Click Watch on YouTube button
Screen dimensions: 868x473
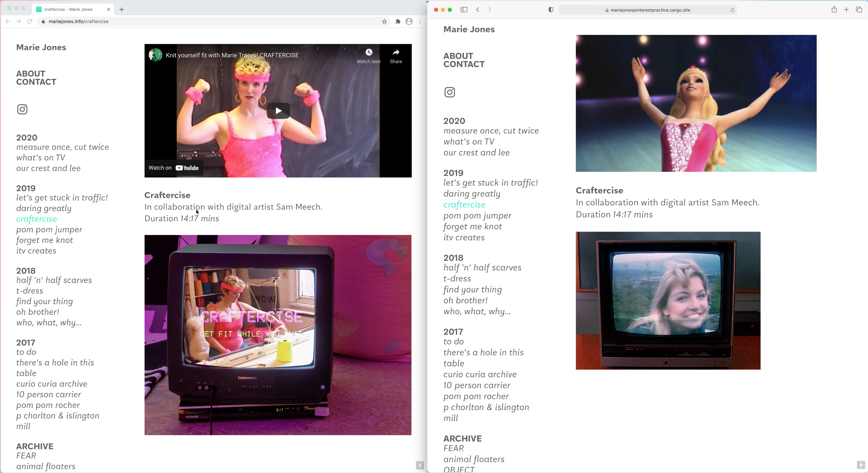[x=174, y=168]
